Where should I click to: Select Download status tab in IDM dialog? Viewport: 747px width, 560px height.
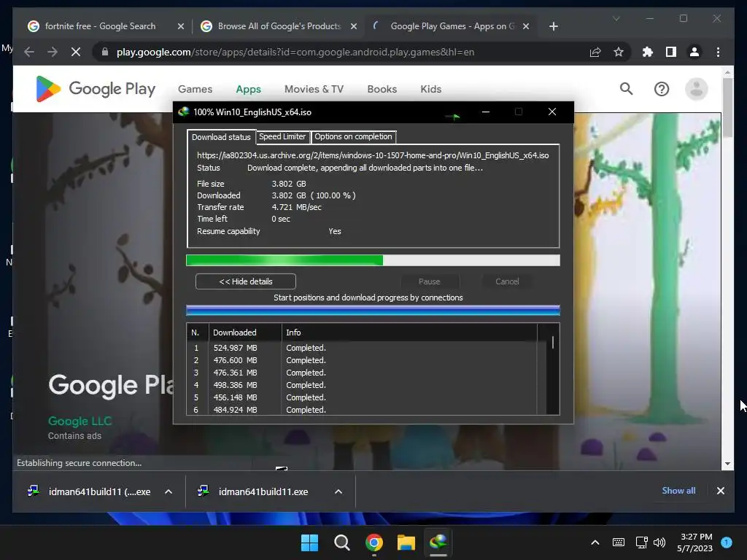(x=221, y=137)
